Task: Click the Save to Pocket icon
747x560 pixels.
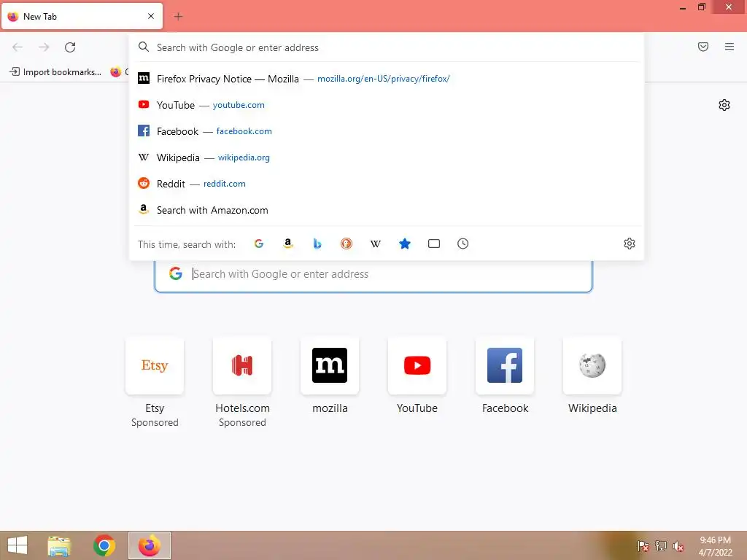Action: 703,47
